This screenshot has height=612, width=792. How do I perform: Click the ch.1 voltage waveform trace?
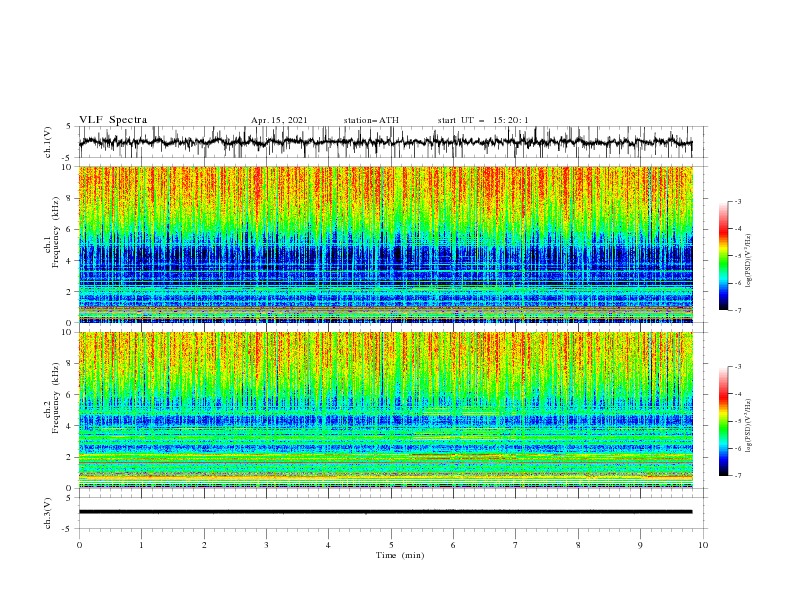[x=385, y=142]
